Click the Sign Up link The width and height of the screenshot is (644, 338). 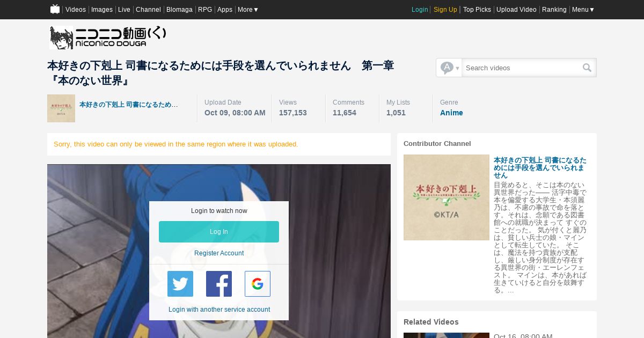pyautogui.click(x=445, y=10)
